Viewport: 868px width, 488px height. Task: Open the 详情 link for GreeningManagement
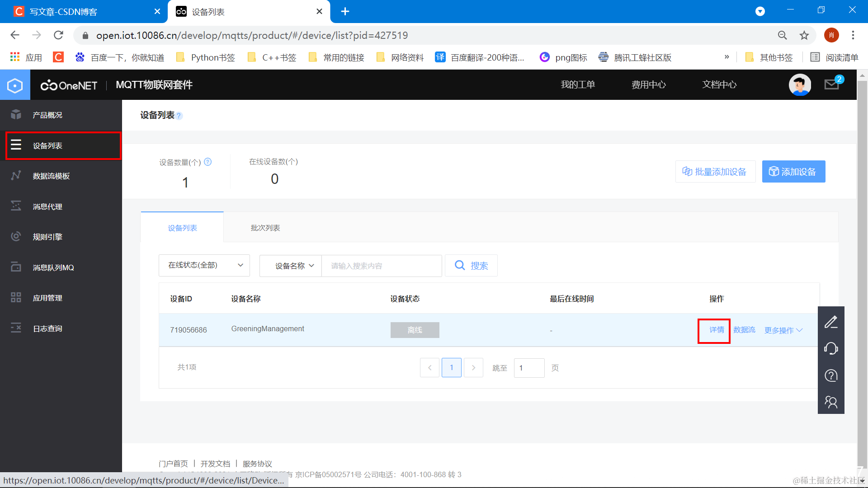point(717,330)
